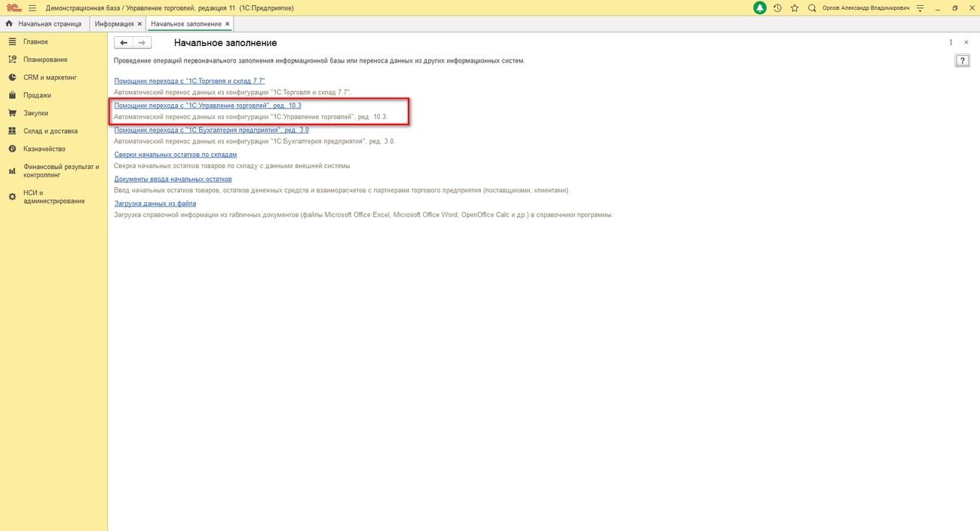Open Помощник перехода с 1С:Торговля и склад 7.7
Image resolution: width=980 pixels, height=531 pixels.
pos(189,81)
